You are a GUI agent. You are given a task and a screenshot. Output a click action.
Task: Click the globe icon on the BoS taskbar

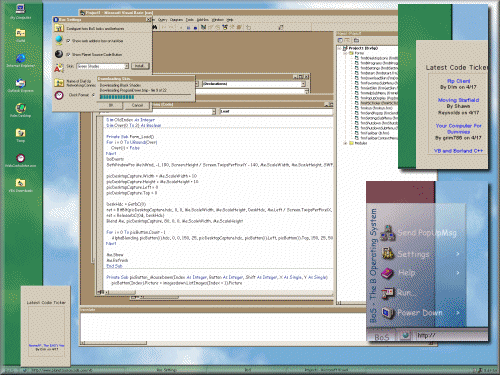coord(405,335)
